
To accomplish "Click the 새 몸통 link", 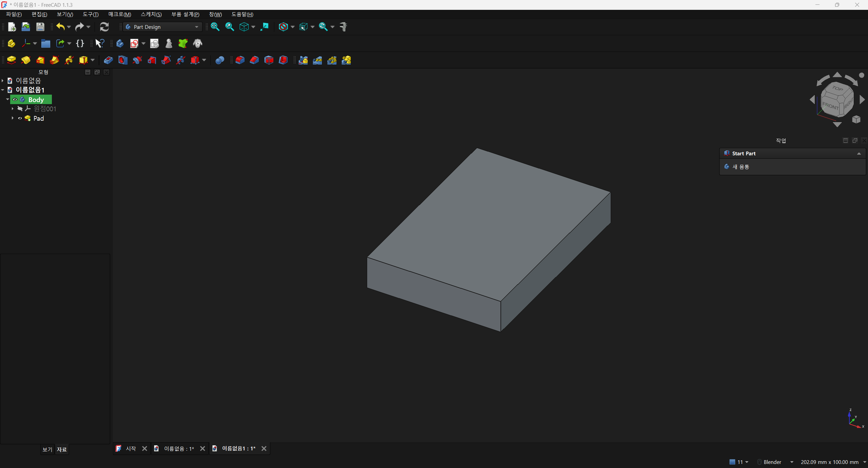I will 741,167.
